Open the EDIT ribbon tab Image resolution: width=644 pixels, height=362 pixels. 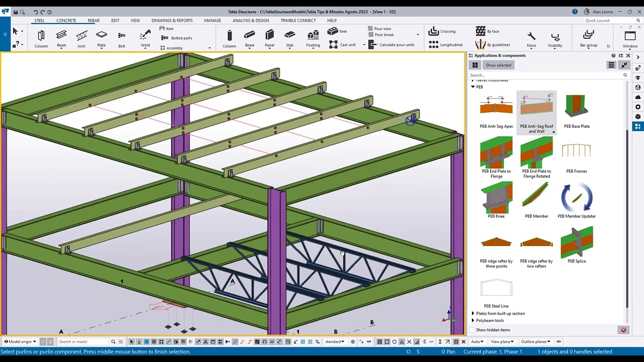[x=115, y=21]
